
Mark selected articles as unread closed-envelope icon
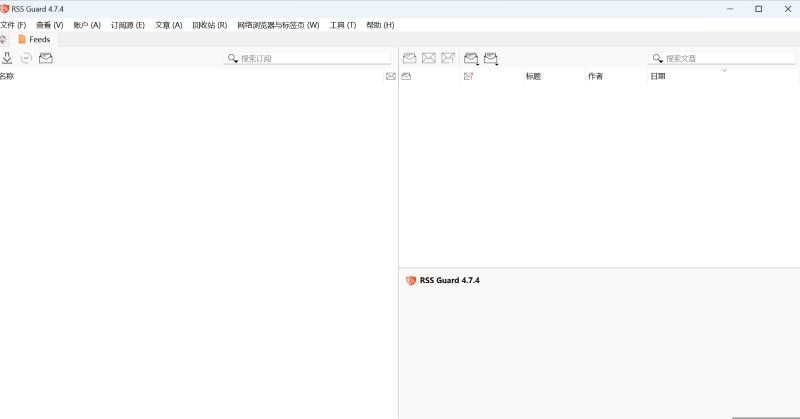429,58
